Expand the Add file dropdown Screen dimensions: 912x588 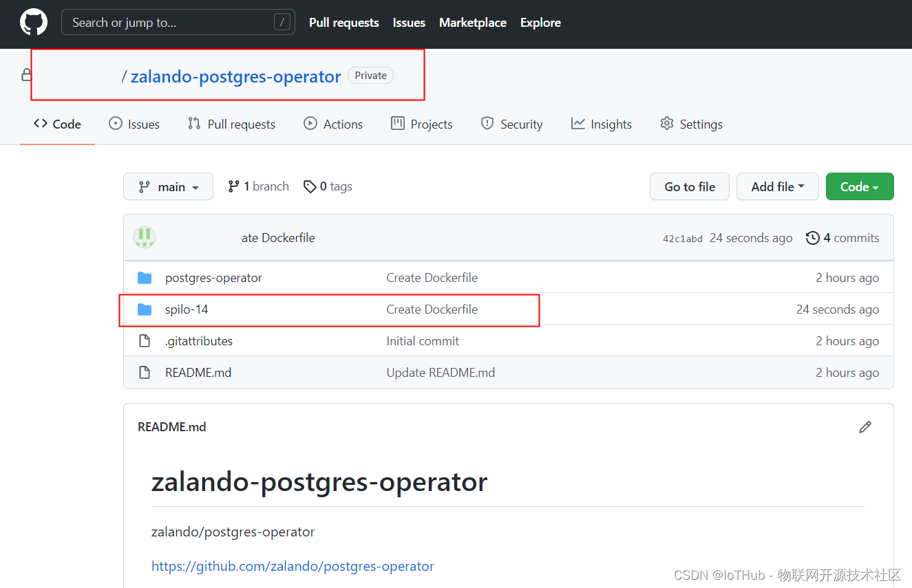[x=778, y=186]
